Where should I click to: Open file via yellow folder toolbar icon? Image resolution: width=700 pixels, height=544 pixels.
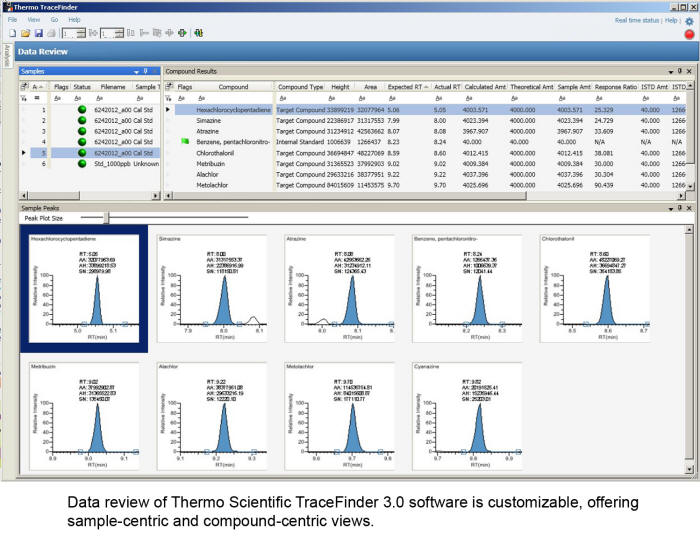pos(25,33)
